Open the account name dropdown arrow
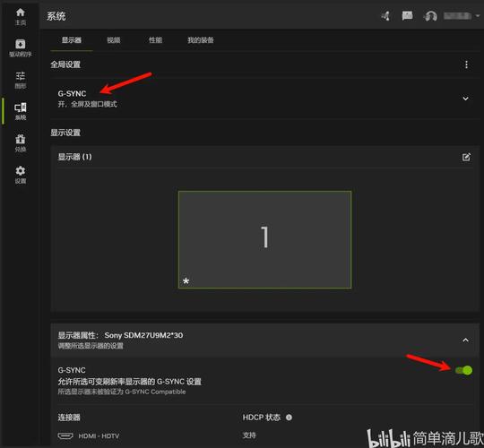484x448 pixels. click(x=478, y=16)
